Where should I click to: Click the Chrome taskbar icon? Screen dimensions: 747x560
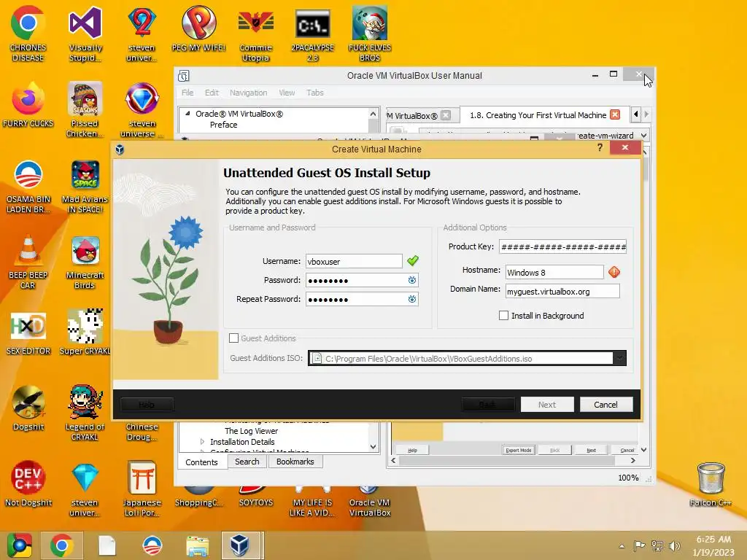click(61, 545)
